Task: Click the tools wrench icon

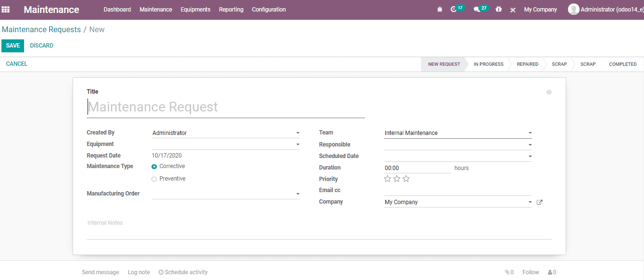Action: [513, 9]
